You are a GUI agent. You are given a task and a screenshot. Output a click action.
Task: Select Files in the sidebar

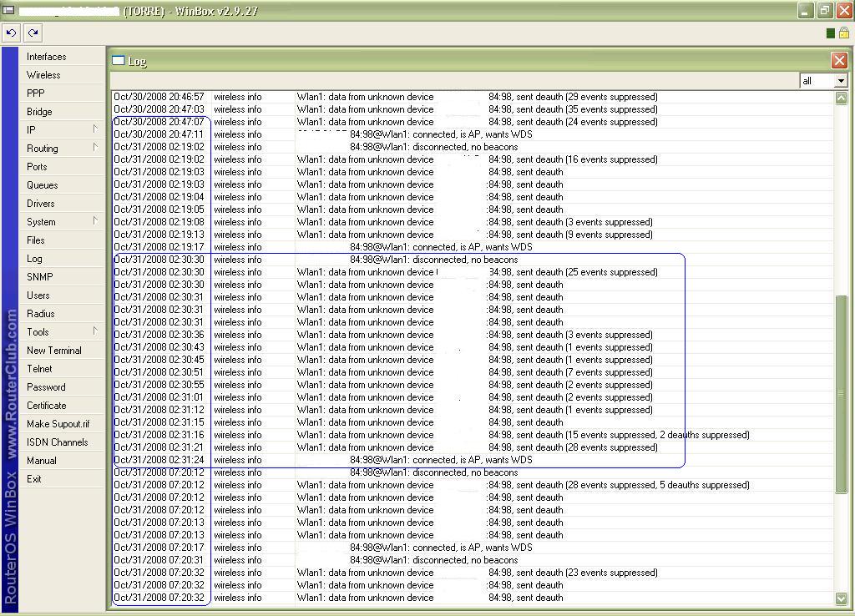coord(62,240)
